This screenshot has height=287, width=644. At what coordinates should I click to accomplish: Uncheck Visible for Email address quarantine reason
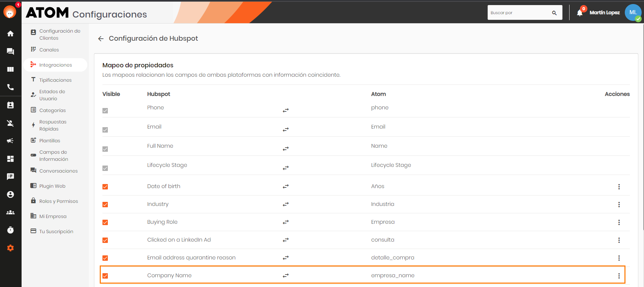pos(105,258)
